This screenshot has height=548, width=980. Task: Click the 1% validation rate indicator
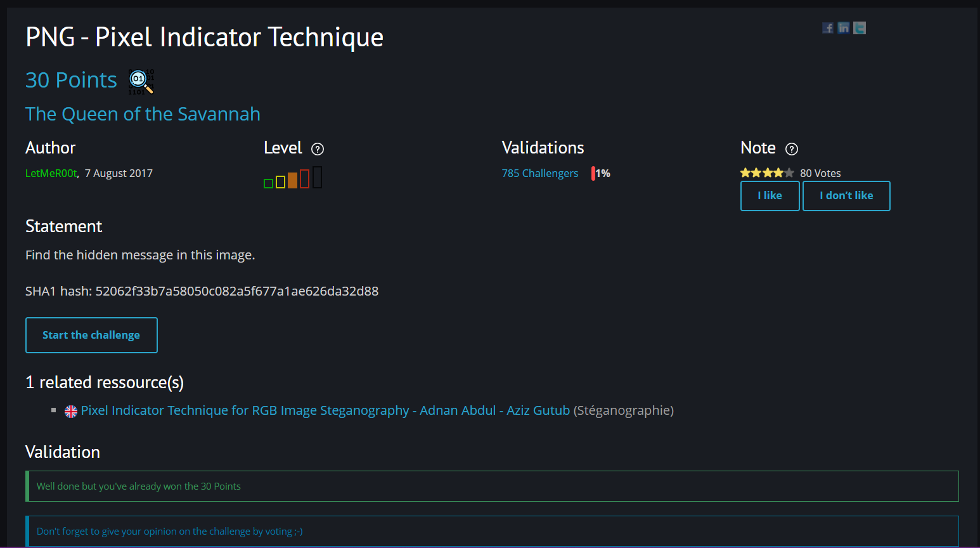click(x=601, y=173)
